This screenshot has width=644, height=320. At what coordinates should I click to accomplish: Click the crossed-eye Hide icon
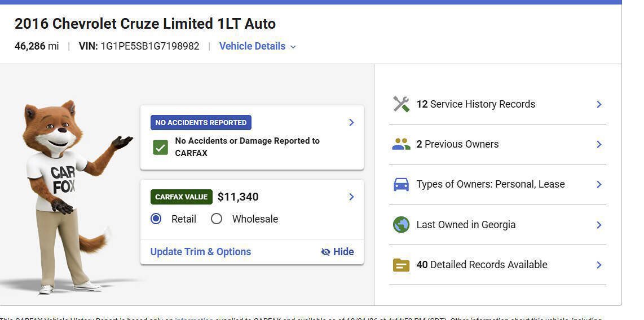326,252
